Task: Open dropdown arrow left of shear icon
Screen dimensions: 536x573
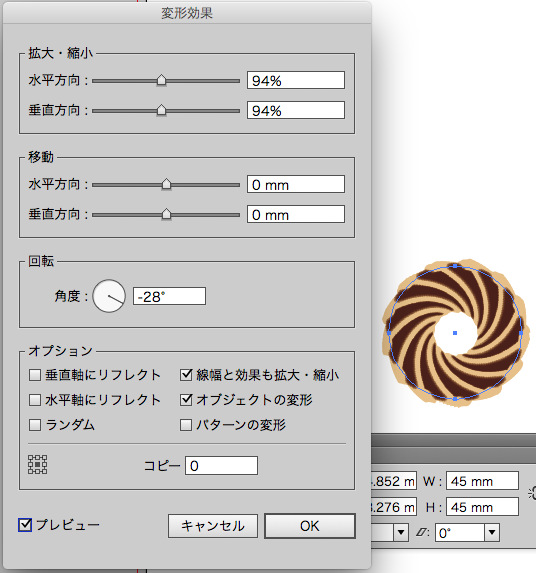Action: tap(401, 532)
